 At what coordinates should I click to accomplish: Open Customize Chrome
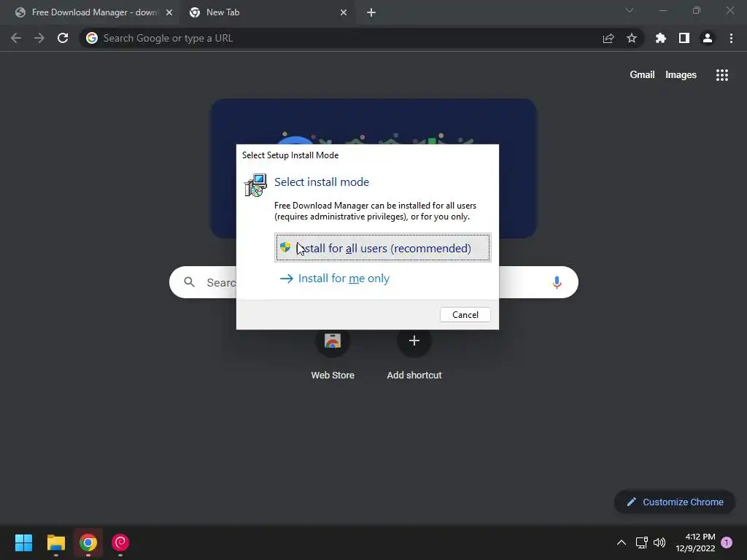click(x=675, y=502)
